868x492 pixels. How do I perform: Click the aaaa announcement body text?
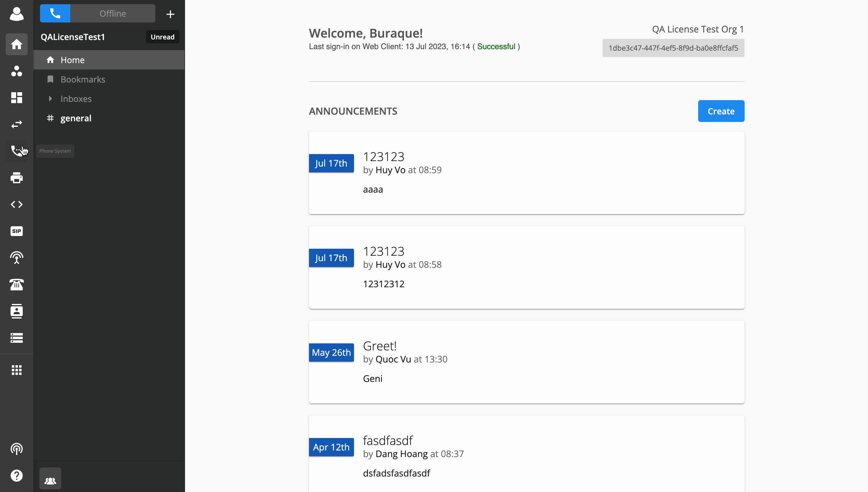pos(373,190)
